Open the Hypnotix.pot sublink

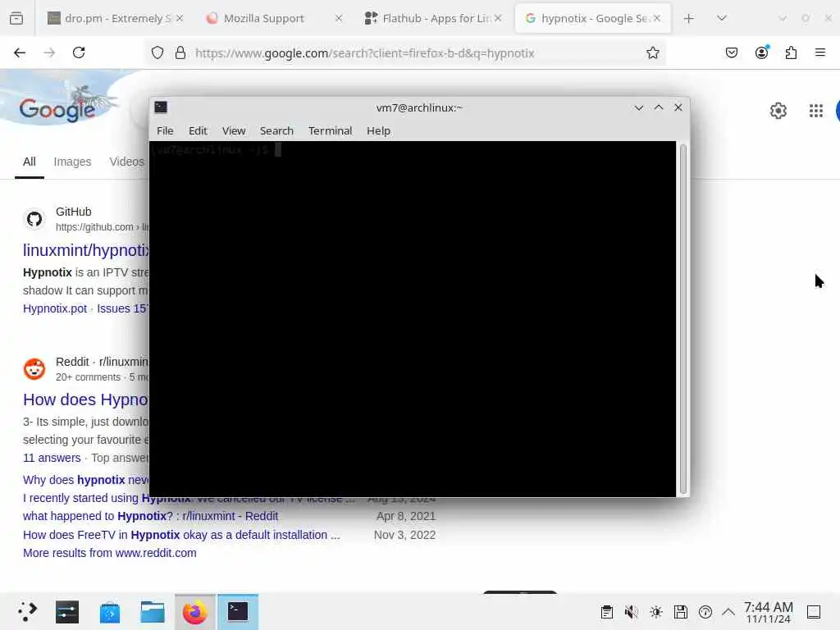55,308
